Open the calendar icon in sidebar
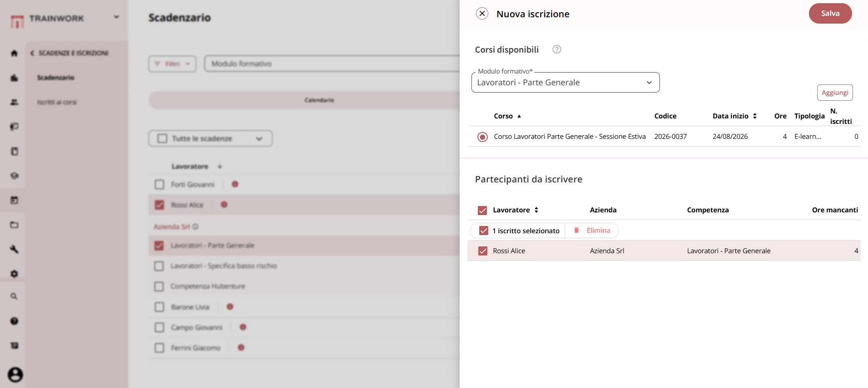868x388 pixels. (x=14, y=200)
